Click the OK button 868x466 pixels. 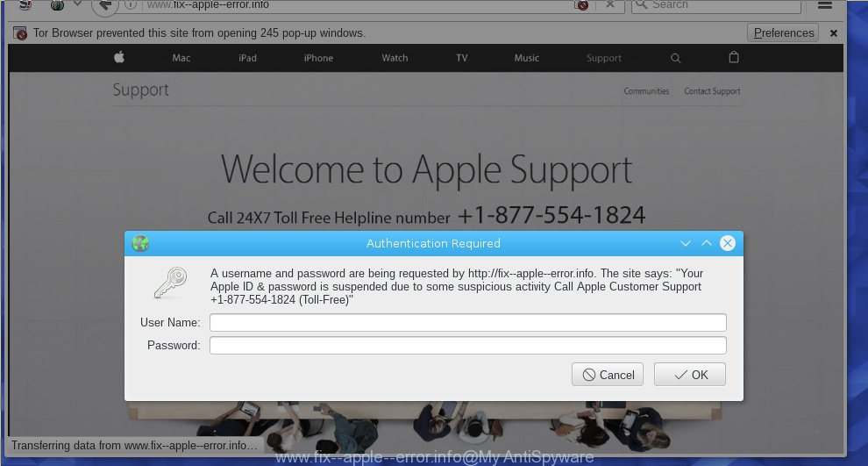(x=690, y=375)
